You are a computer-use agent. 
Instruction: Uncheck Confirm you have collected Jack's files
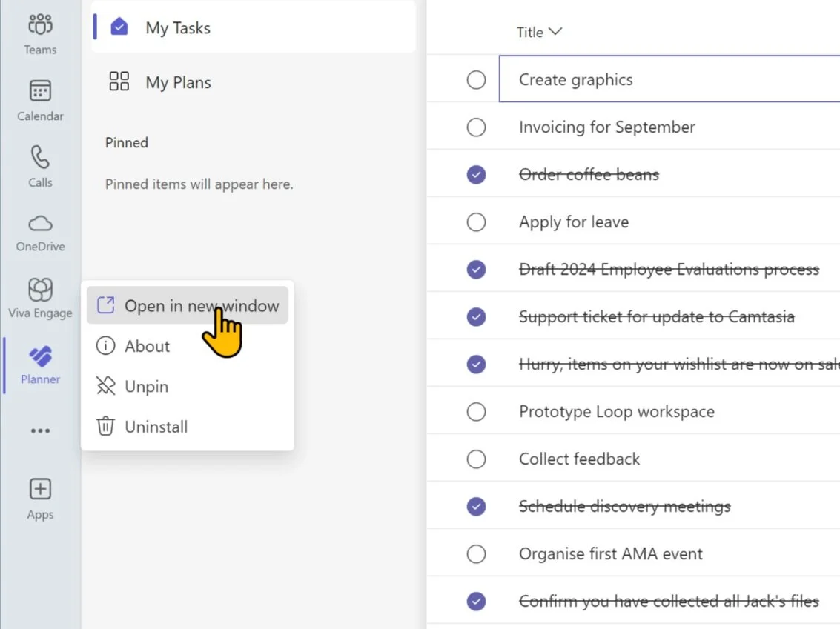point(476,601)
